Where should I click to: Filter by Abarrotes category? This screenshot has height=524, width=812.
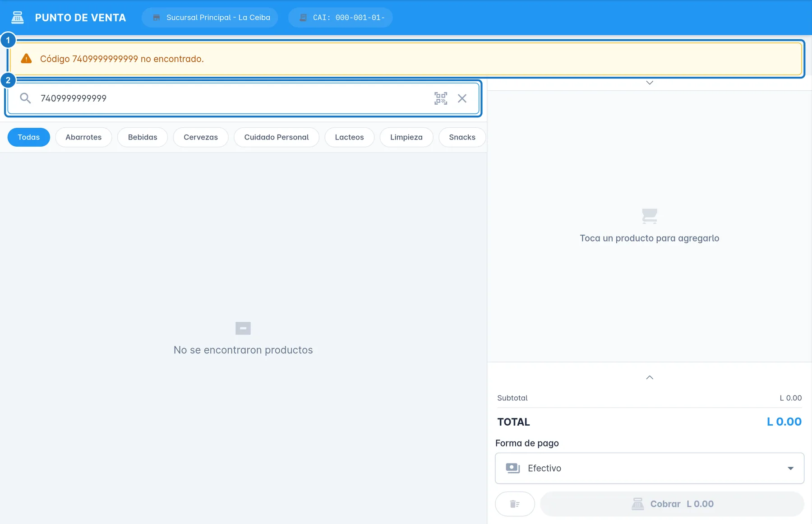[83, 137]
